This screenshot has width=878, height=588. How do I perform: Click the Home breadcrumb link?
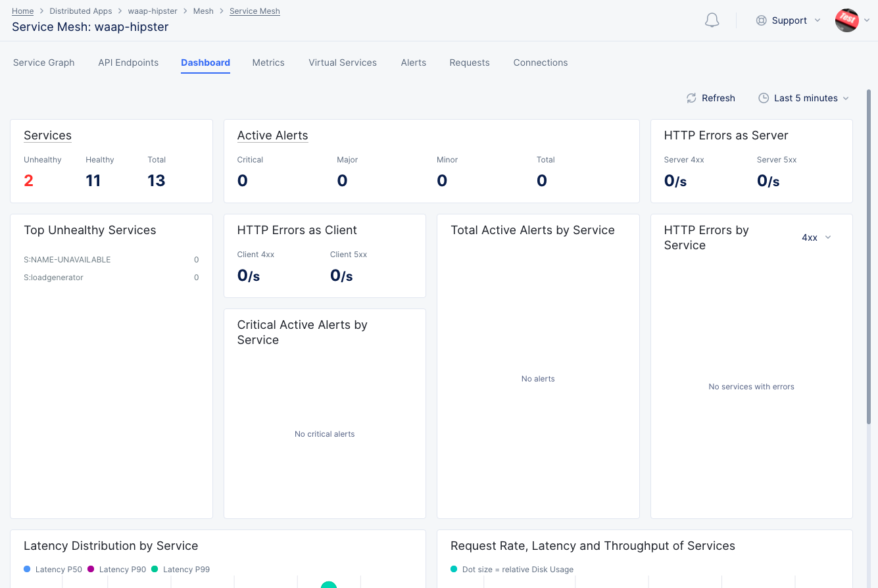tap(22, 11)
